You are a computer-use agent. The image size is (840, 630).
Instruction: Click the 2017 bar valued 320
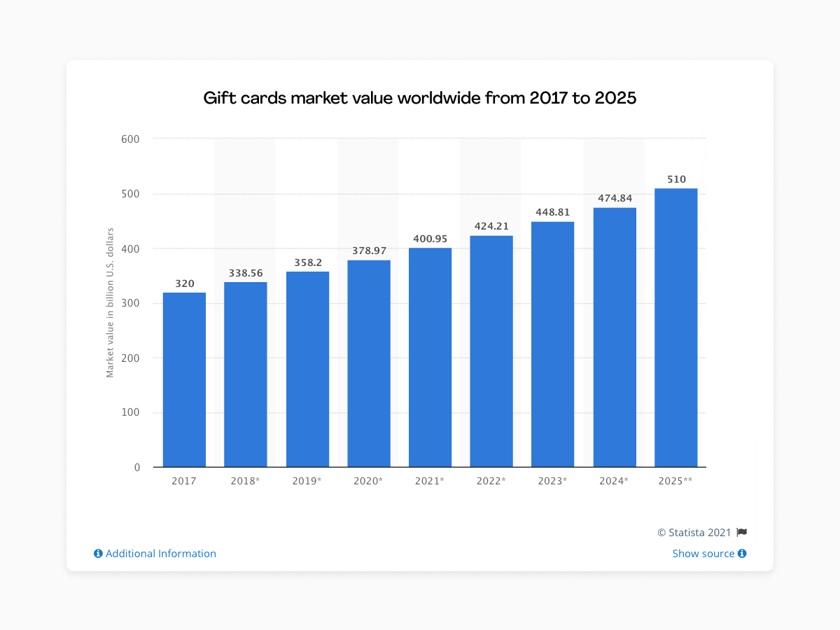tap(184, 380)
